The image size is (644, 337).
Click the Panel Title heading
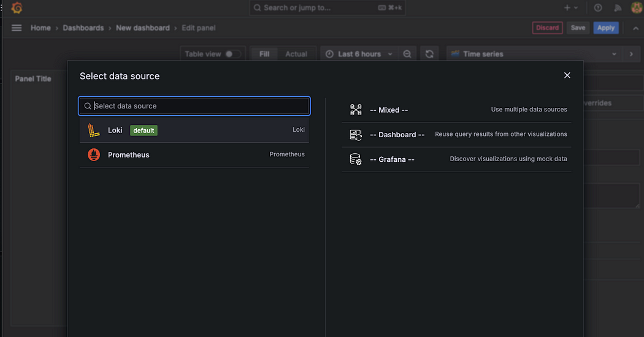(x=33, y=79)
